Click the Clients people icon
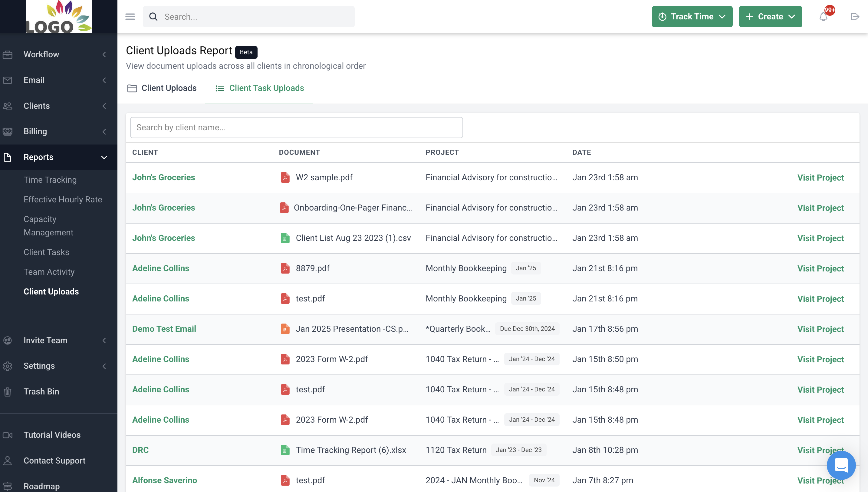The width and height of the screenshot is (868, 492). (8, 106)
